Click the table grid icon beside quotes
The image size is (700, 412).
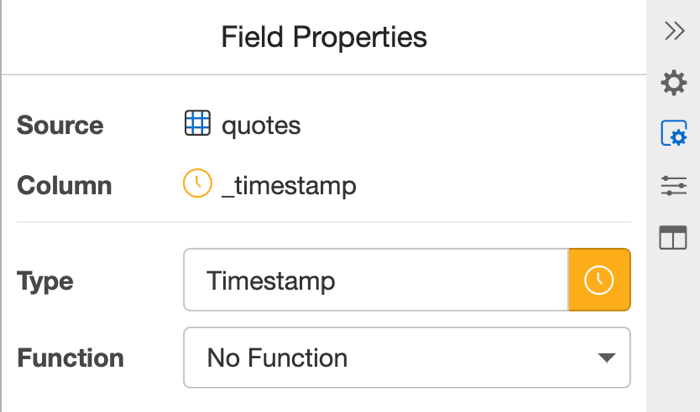pos(197,124)
